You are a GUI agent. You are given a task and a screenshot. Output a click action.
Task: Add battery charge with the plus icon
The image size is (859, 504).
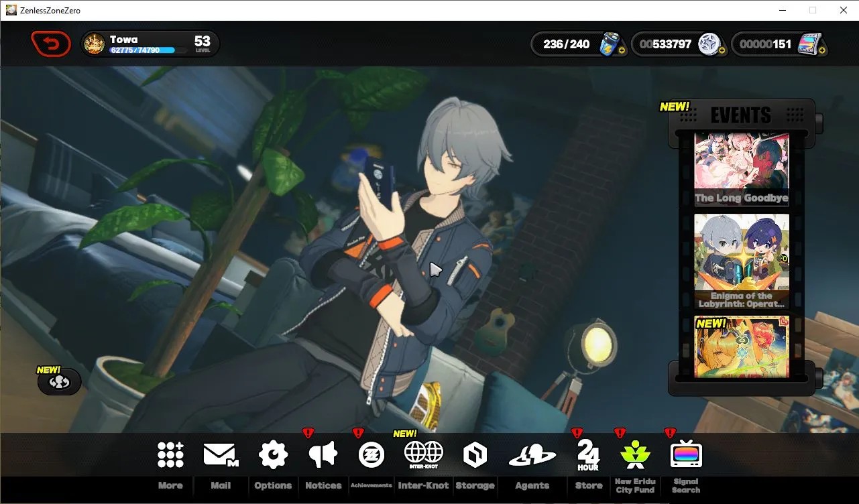point(621,51)
